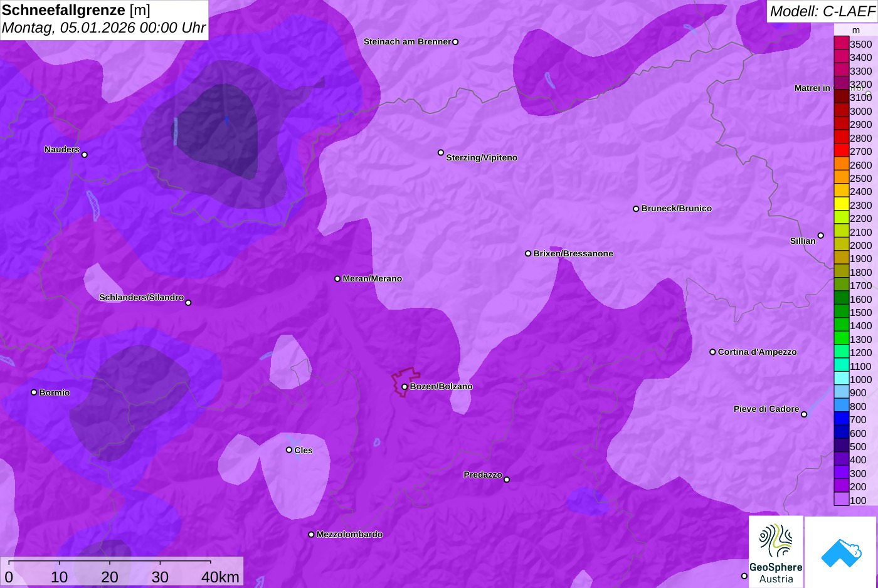
Task: Select the 3500 m legend color swatch
Action: pos(842,43)
